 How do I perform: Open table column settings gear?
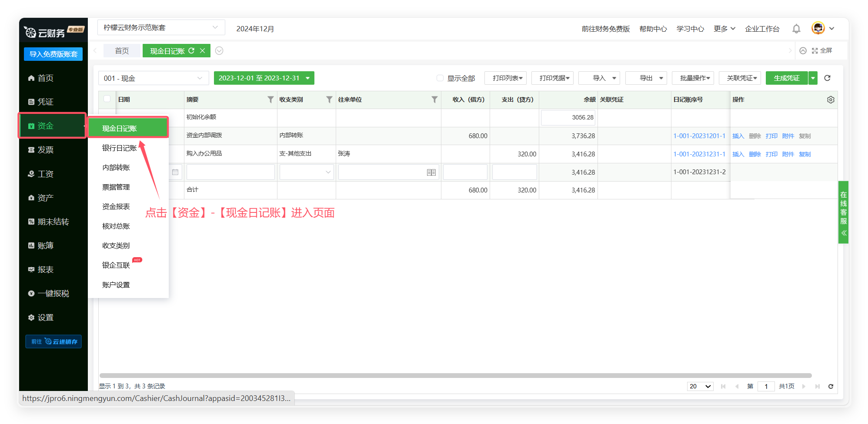point(831,100)
